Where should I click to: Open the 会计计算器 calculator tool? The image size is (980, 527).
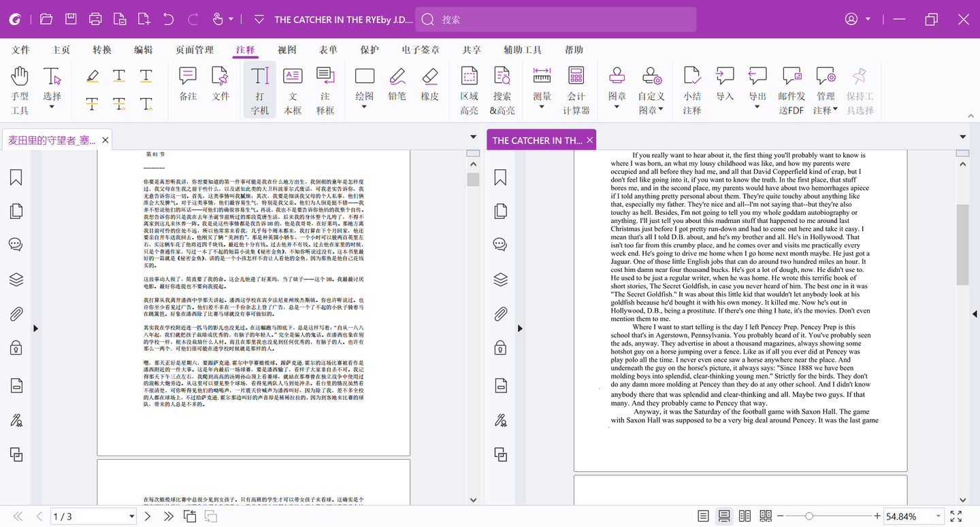[576, 91]
